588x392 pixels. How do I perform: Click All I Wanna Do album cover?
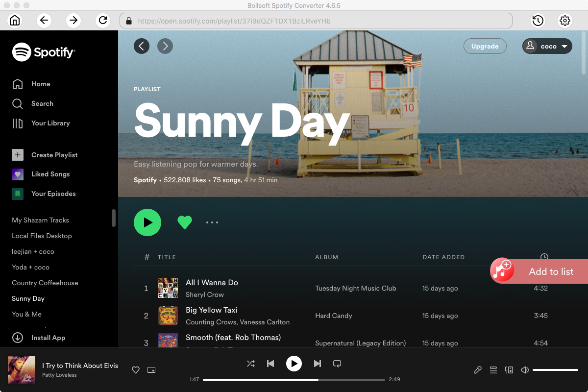tap(168, 288)
